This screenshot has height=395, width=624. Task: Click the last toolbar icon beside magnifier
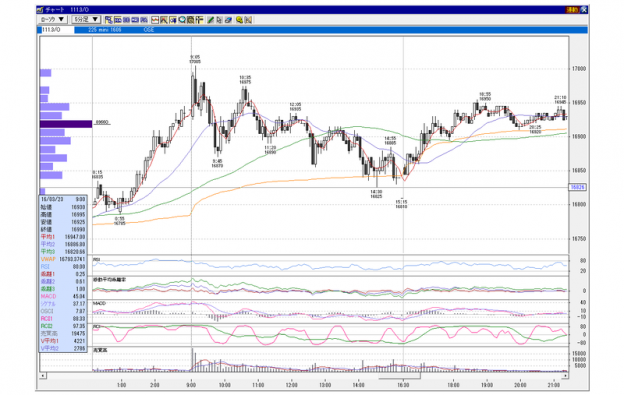(x=248, y=19)
